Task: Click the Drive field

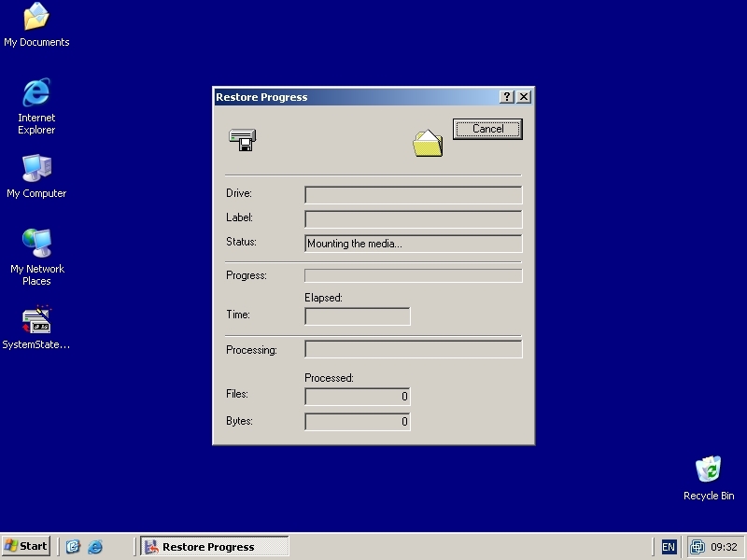Action: click(x=413, y=195)
